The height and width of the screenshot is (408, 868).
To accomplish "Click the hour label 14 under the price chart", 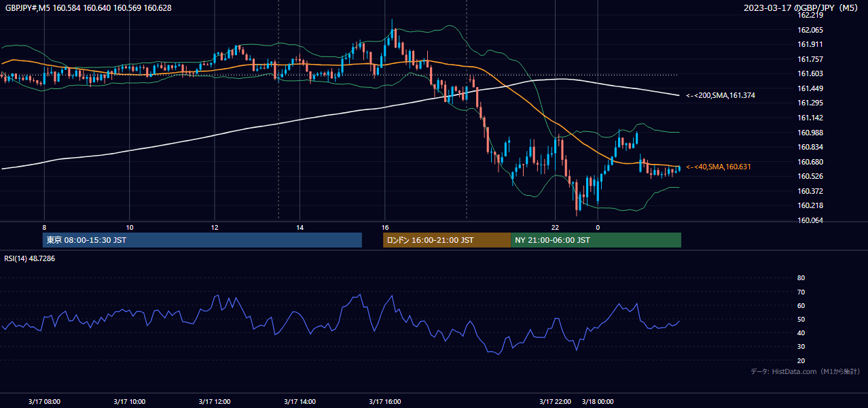I will (x=300, y=227).
